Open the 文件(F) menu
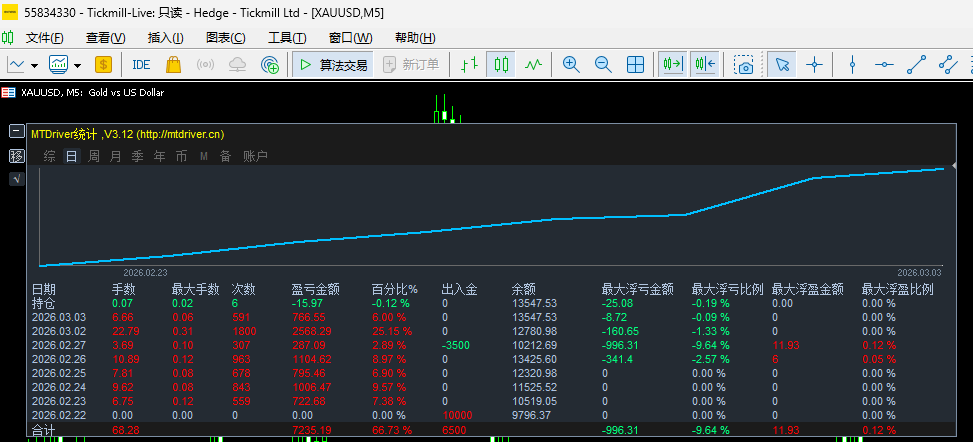 pyautogui.click(x=45, y=38)
